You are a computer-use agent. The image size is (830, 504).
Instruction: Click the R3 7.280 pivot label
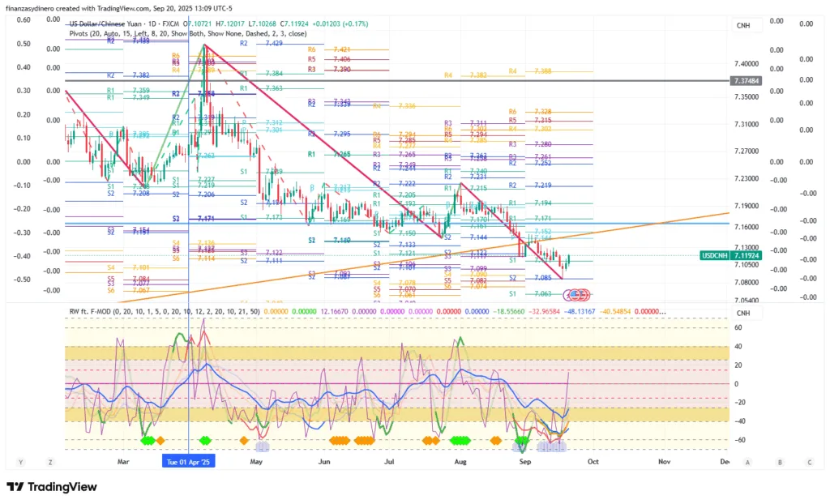point(530,144)
